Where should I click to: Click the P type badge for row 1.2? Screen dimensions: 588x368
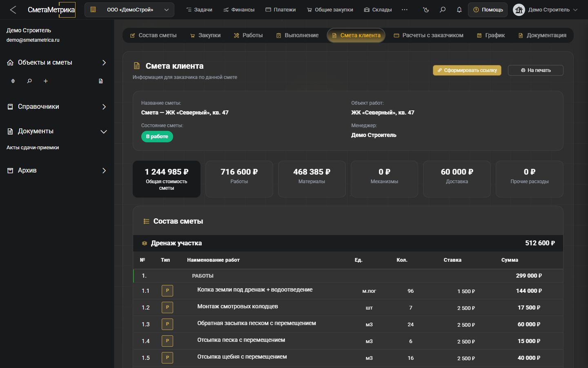pyautogui.click(x=167, y=307)
